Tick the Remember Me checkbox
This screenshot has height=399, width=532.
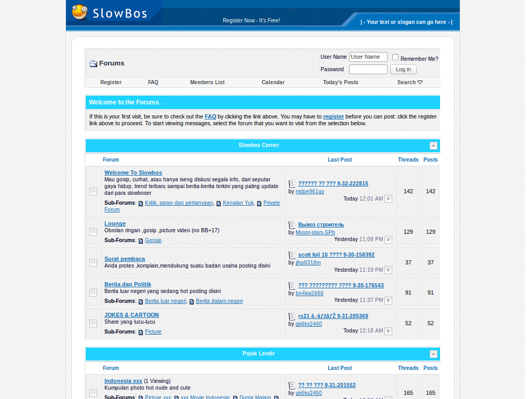[395, 57]
